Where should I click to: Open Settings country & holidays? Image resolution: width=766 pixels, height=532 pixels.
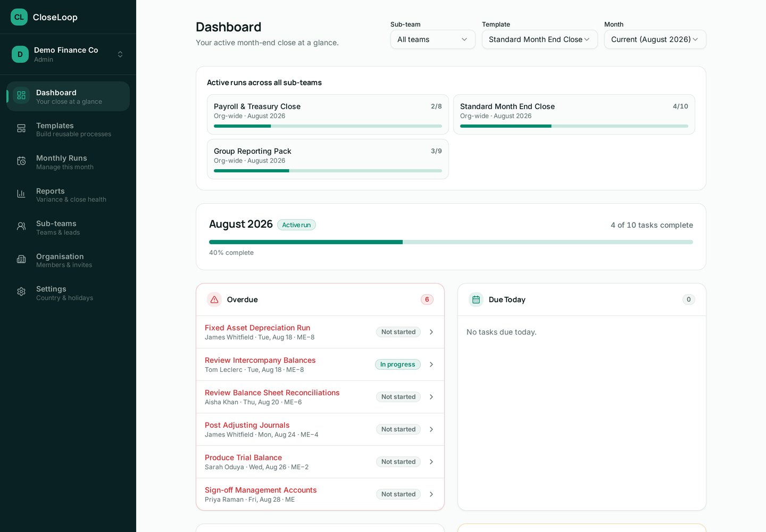pyautogui.click(x=68, y=293)
